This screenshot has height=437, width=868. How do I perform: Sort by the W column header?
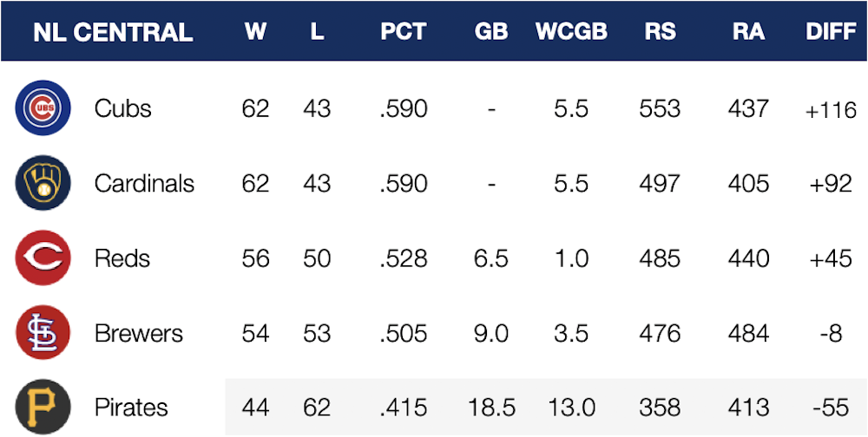coord(255,32)
